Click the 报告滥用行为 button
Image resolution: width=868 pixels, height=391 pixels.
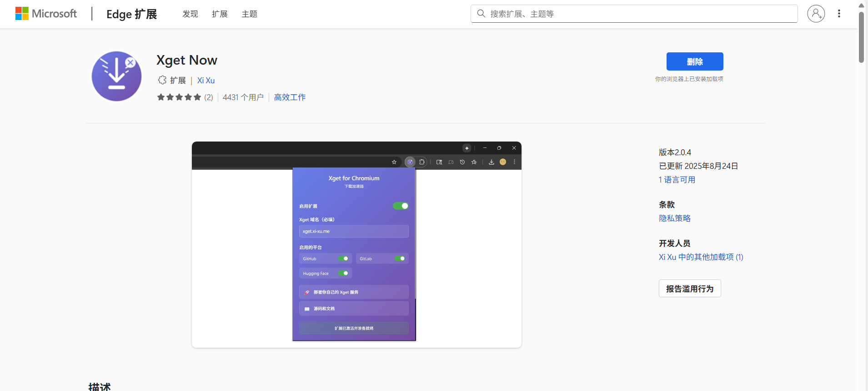(x=689, y=289)
